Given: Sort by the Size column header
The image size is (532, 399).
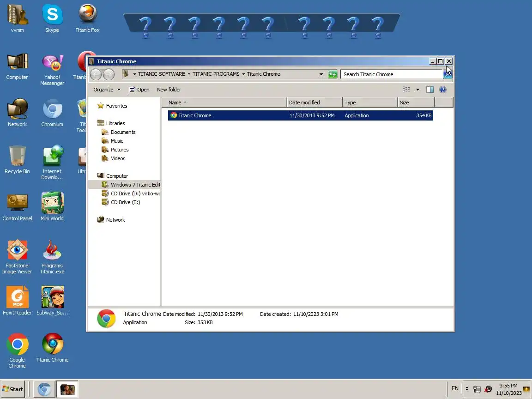Looking at the screenshot, I should 416,103.
